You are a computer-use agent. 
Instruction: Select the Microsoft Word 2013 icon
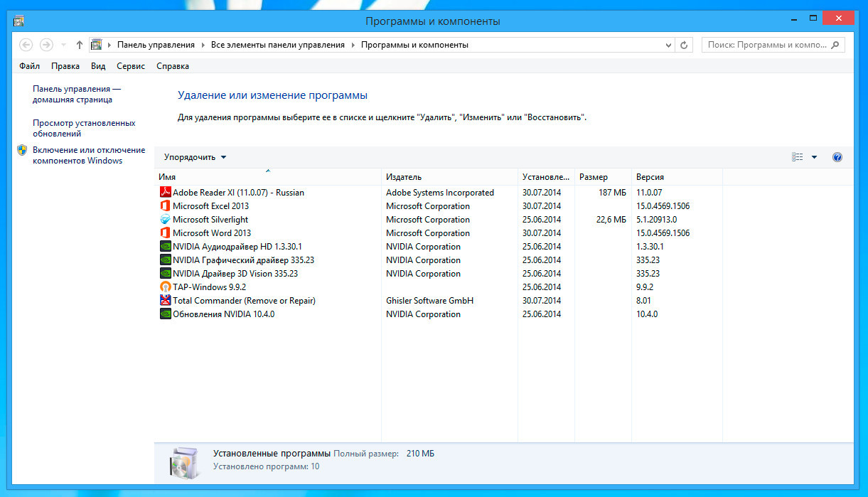coord(166,233)
